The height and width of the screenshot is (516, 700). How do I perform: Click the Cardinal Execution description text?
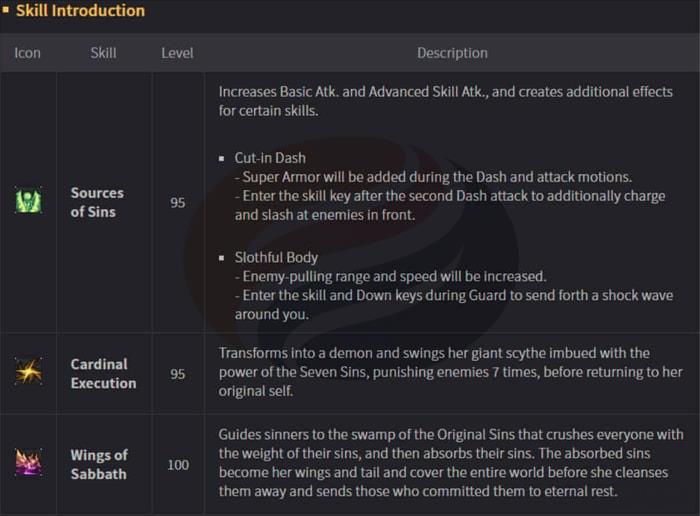click(x=450, y=372)
